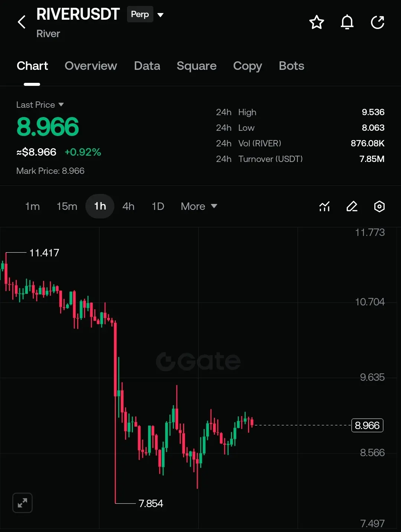Open the trading pair dropdown arrow
The width and height of the screenshot is (401, 532).
click(160, 15)
